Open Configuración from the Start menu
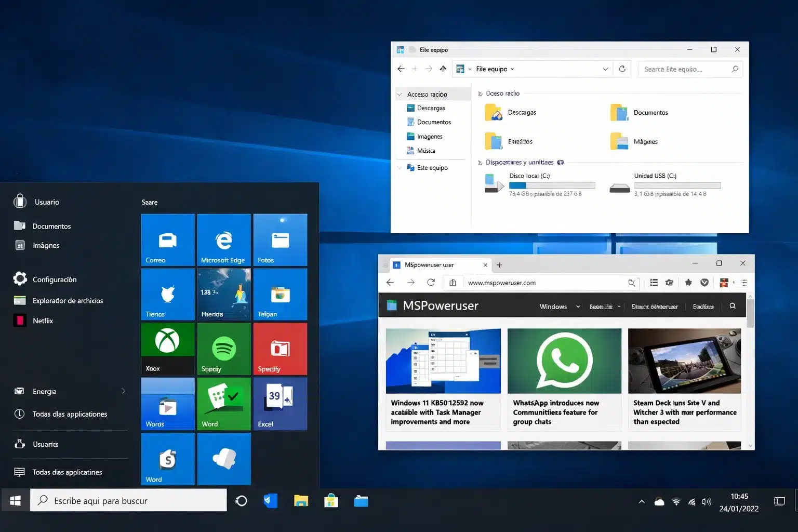Image resolution: width=798 pixels, height=532 pixels. [x=55, y=279]
